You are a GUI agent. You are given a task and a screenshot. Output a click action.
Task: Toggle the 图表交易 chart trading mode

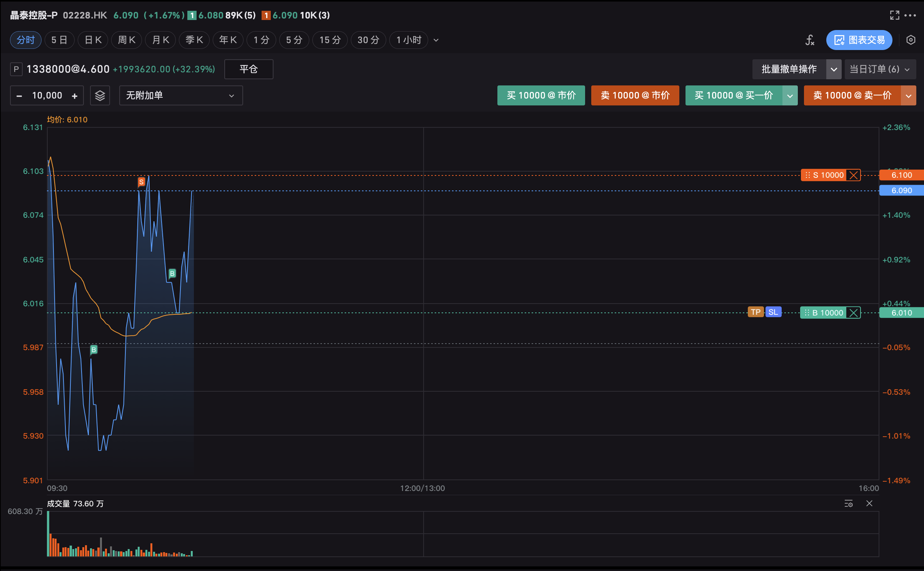[x=859, y=40]
